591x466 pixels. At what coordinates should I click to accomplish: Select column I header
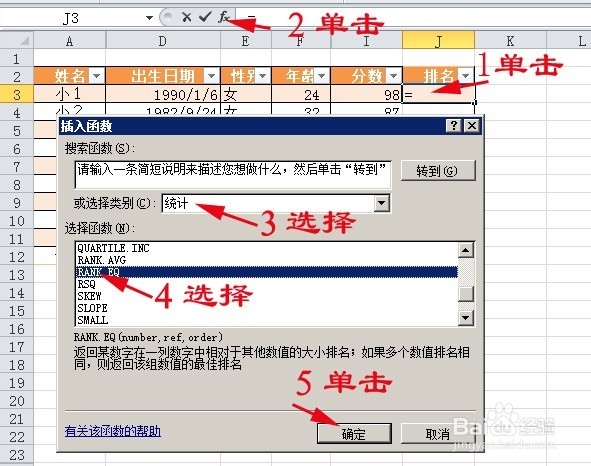pyautogui.click(x=366, y=40)
